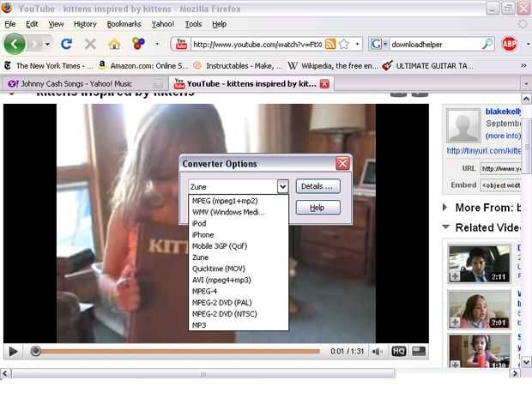List all tabs dropdown arrow
Screen dimensions: 532x399
526,83
